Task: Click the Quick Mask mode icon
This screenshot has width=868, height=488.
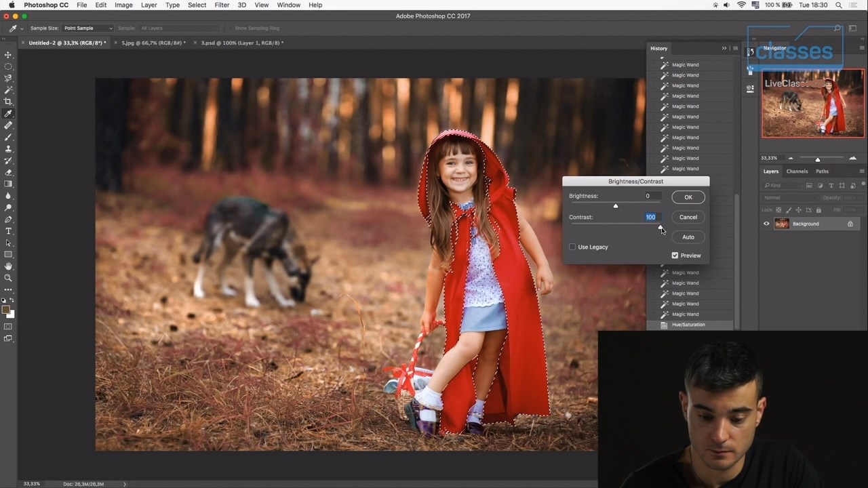Action: tap(8, 327)
